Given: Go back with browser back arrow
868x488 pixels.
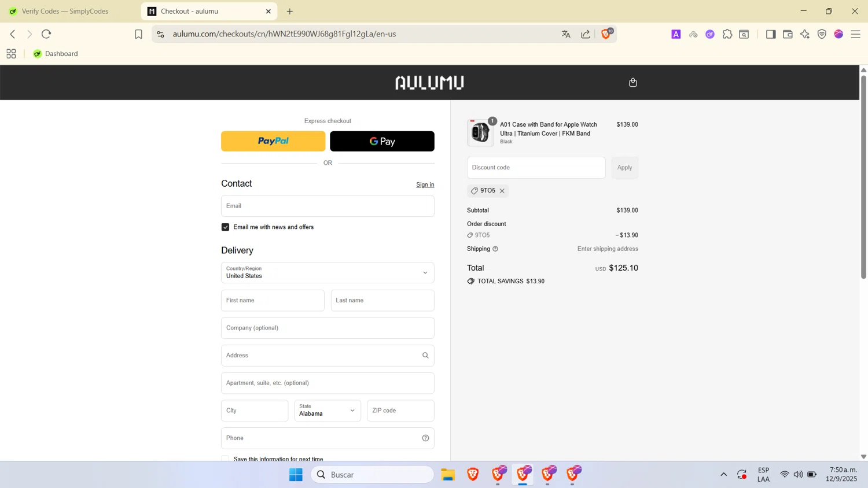Looking at the screenshot, I should pos(13,34).
